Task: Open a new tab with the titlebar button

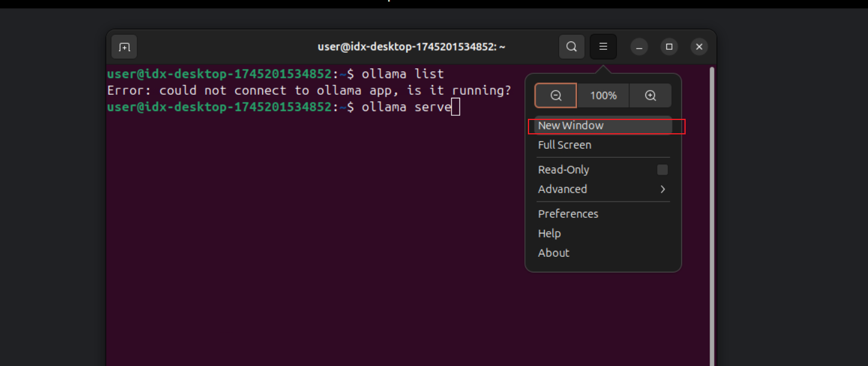Action: coord(124,47)
